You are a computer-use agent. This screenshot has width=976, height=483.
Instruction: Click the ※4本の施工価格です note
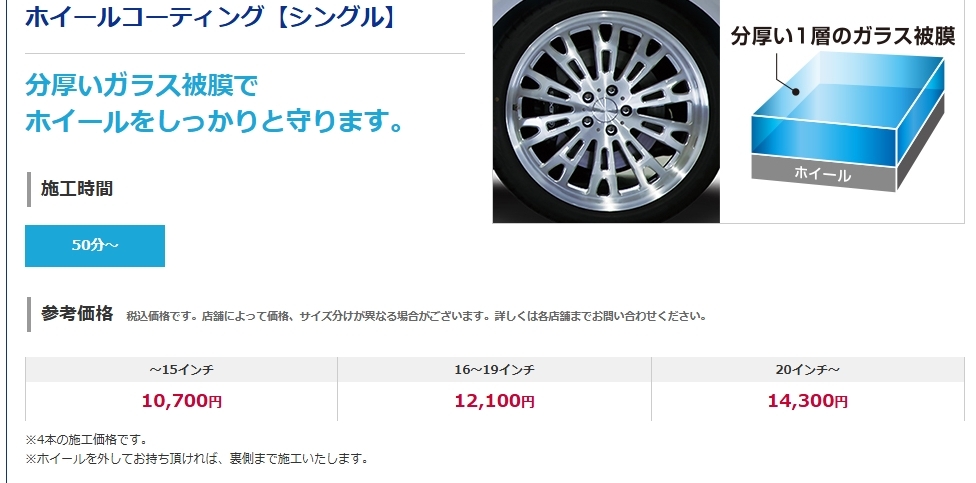point(86,440)
